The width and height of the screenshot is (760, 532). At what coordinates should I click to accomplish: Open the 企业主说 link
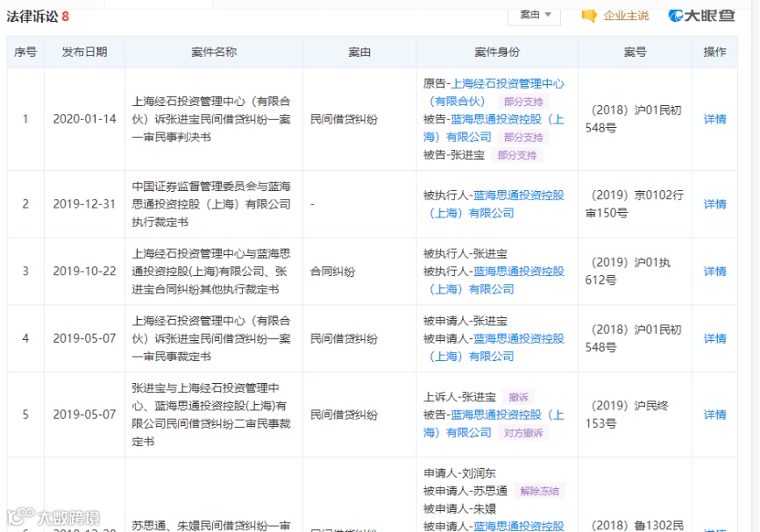(x=626, y=16)
